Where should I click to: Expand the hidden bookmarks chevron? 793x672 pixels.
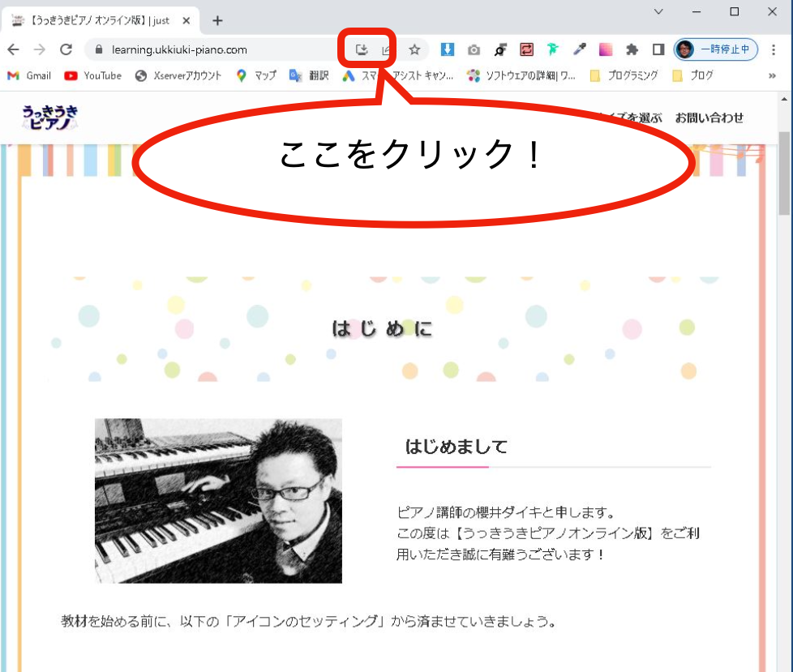pyautogui.click(x=772, y=76)
